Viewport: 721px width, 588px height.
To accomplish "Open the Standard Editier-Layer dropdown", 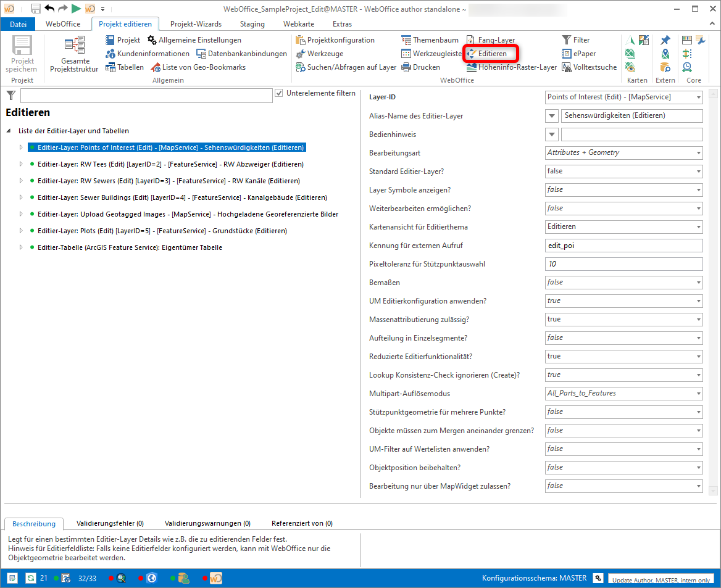I will point(698,171).
